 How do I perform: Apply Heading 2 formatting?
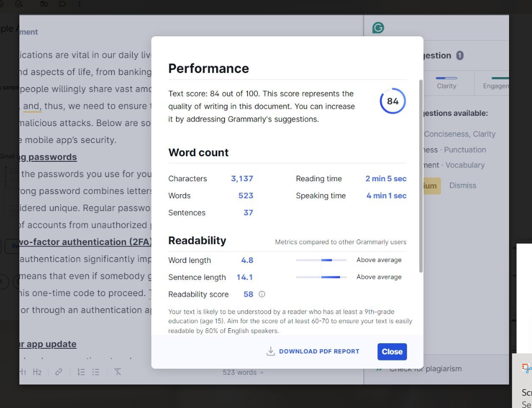coord(37,372)
